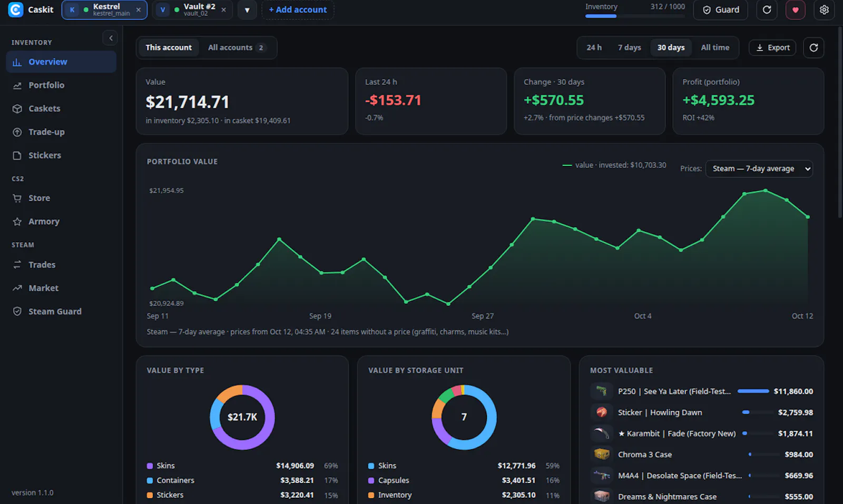Click the heart donate icon

(795, 9)
